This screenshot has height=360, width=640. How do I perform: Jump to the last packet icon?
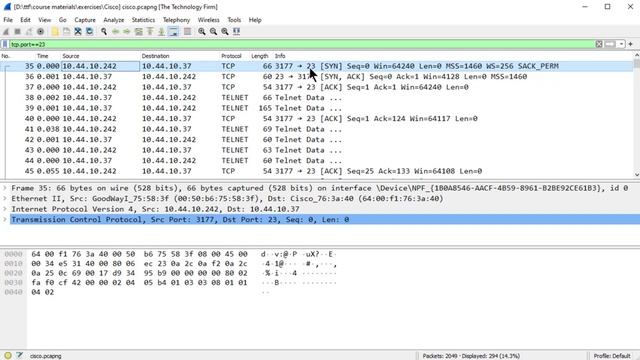(161, 31)
